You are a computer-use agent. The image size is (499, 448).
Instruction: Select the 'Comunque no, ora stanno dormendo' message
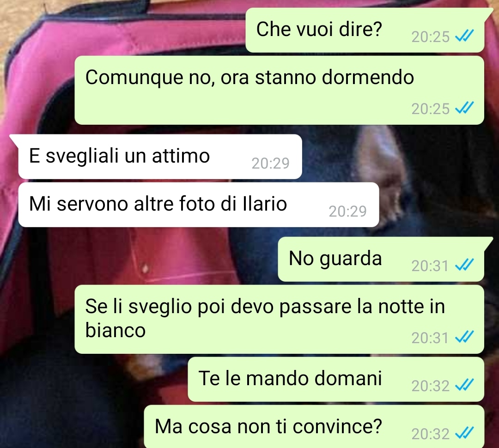[279, 90]
